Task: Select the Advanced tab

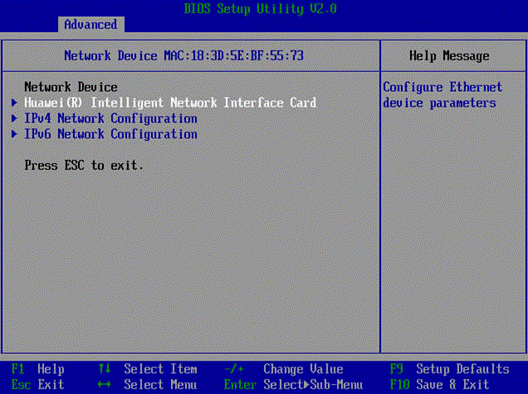Action: coord(91,25)
